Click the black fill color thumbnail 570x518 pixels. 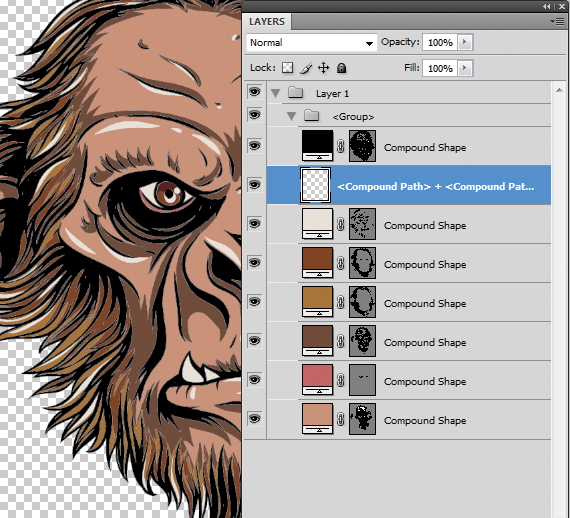317,146
